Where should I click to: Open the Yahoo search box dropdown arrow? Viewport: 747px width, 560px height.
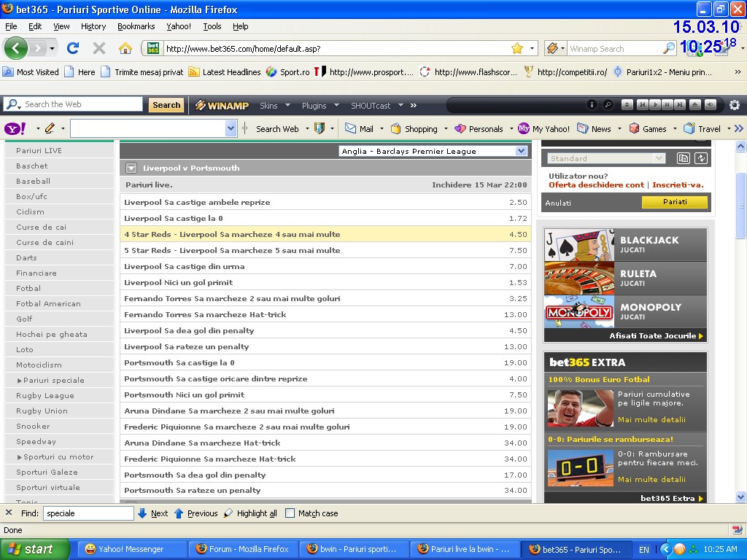231,128
